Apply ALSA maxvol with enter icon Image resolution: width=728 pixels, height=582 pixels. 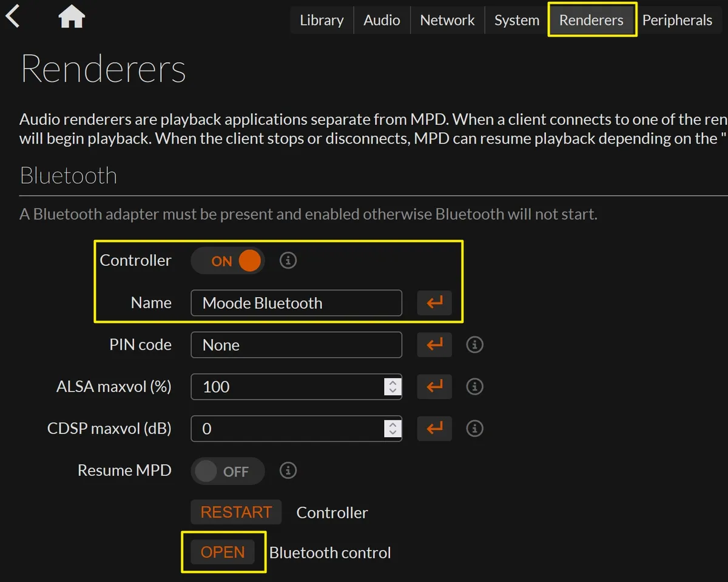[x=434, y=386]
